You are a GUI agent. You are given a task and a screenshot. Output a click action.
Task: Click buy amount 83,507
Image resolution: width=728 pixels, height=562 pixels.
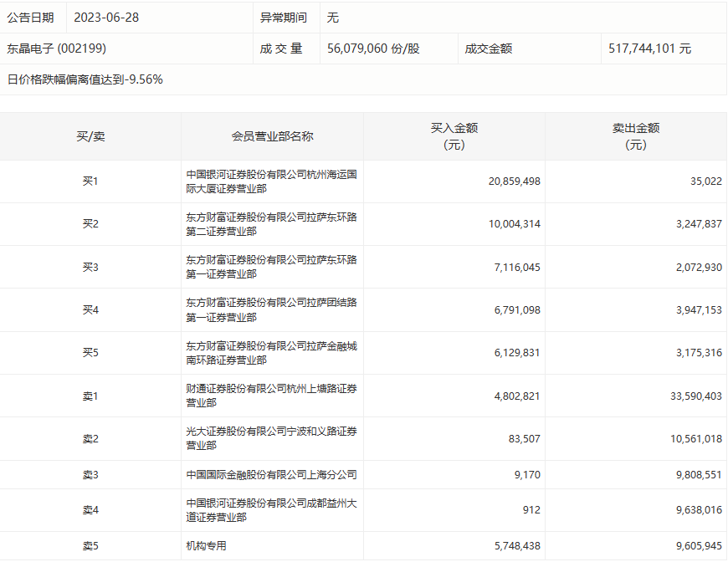(x=524, y=439)
